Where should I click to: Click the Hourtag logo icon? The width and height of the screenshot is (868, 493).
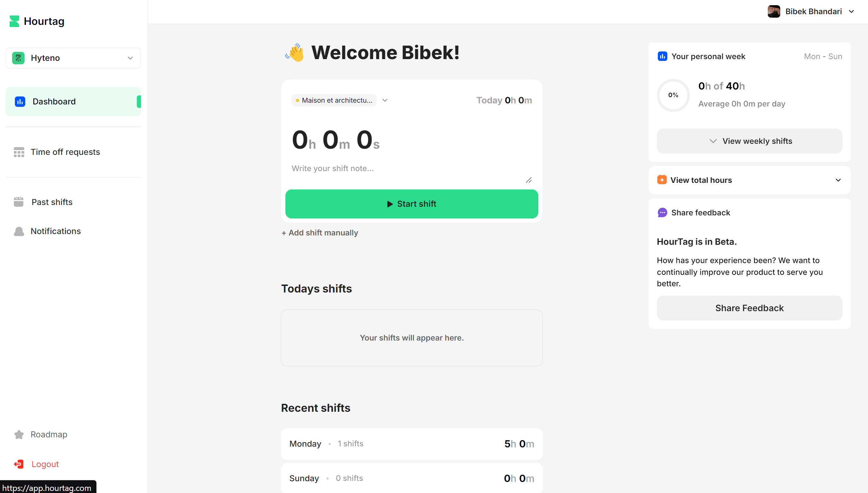[14, 21]
